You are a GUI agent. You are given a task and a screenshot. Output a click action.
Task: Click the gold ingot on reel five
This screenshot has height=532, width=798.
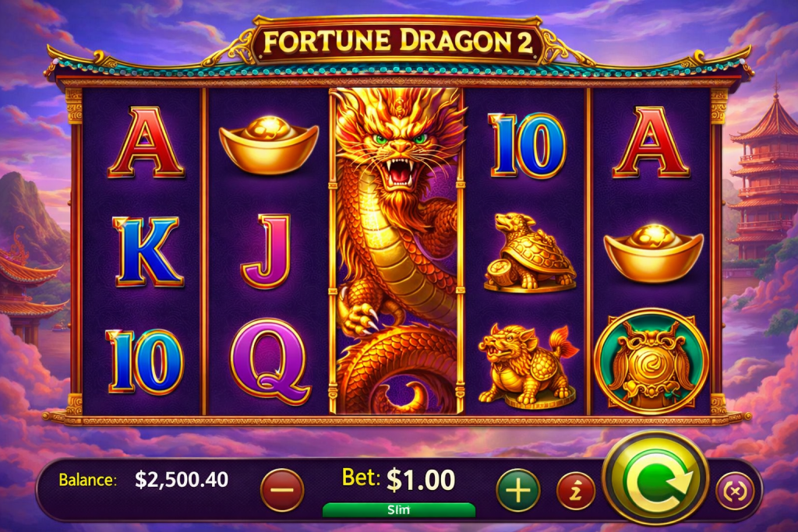[x=654, y=253]
